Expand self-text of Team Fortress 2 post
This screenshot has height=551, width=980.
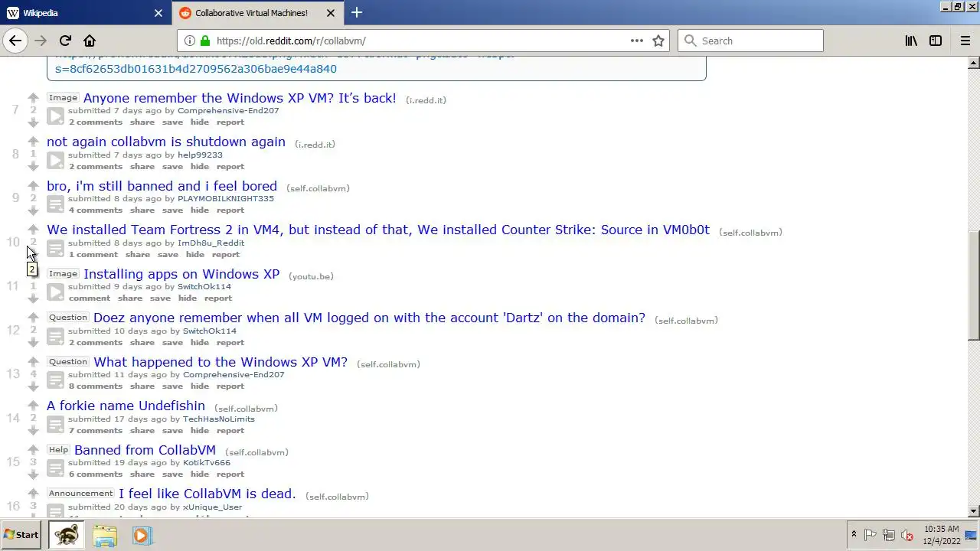(55, 248)
